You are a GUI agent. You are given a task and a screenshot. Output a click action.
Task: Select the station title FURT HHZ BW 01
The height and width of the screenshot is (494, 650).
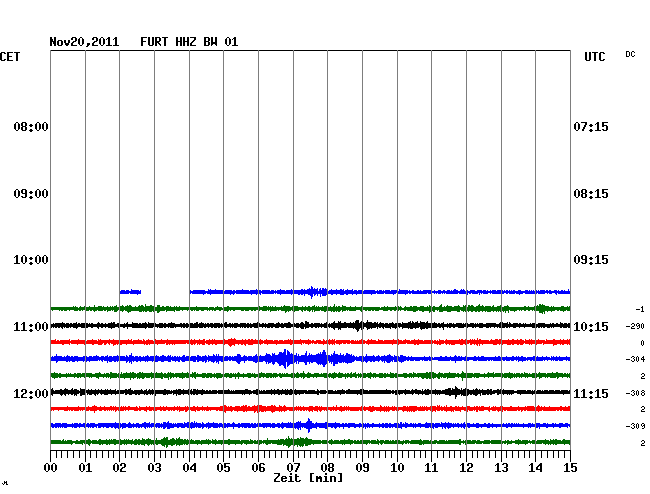[189, 42]
